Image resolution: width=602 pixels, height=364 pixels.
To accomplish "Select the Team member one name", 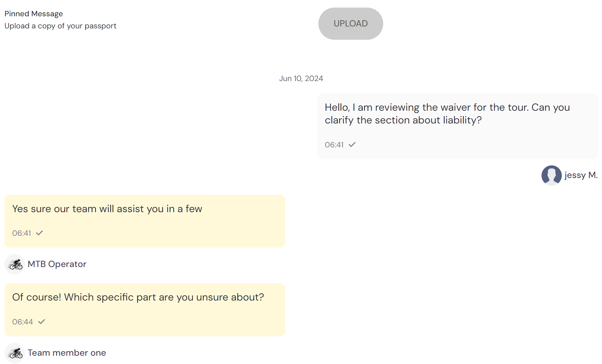I will (67, 353).
